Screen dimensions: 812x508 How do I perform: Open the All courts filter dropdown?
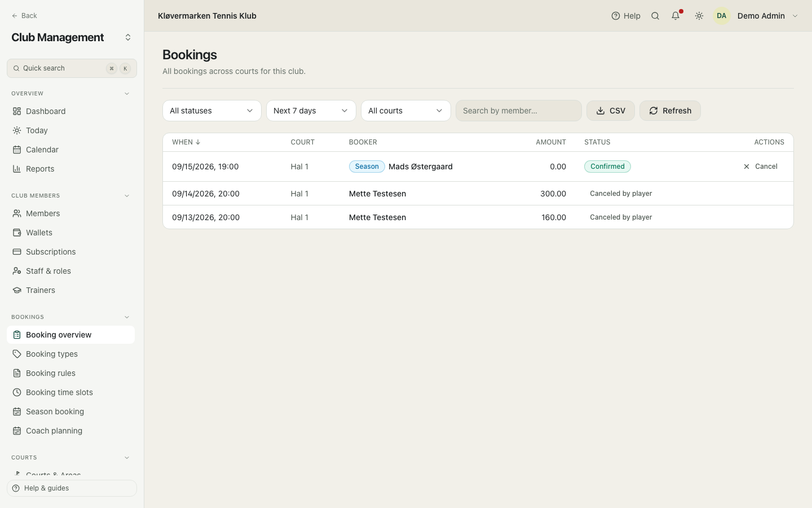[406, 111]
